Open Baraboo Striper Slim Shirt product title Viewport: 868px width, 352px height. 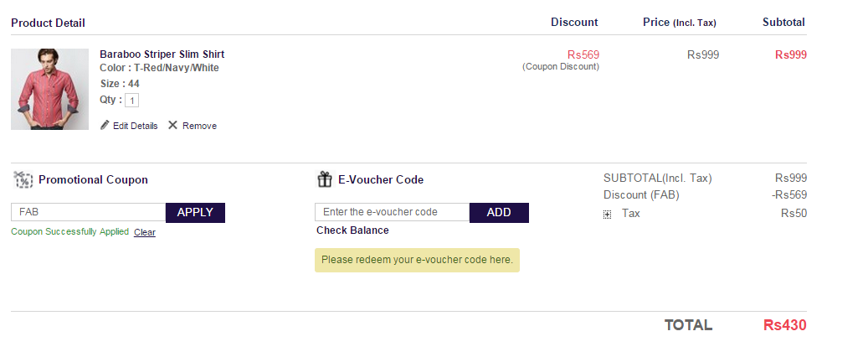click(162, 54)
